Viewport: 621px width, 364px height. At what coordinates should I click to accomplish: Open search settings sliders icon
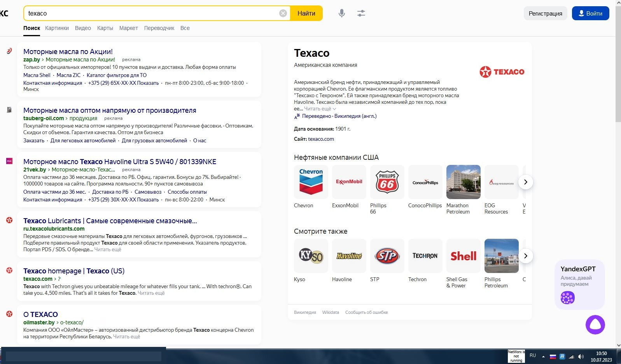[361, 13]
